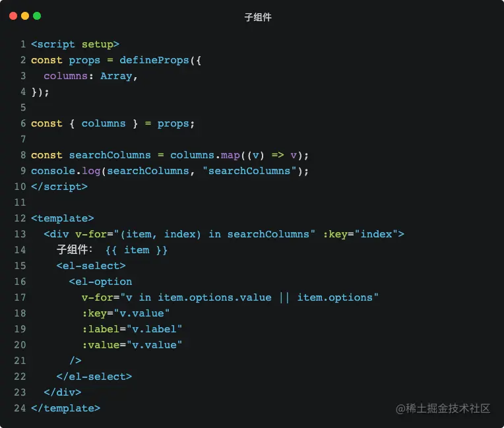Click line number 7 in the gutter
Viewport: 504px width, 428px height.
click(x=23, y=138)
